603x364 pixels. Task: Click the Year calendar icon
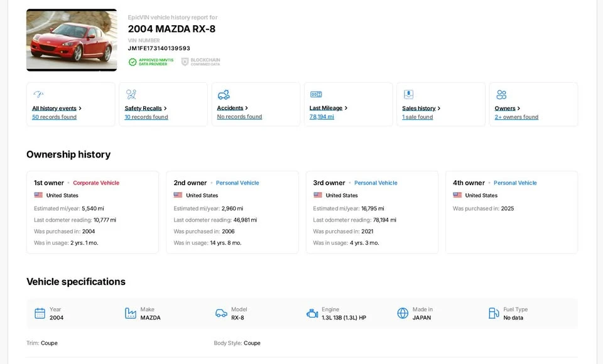click(x=40, y=313)
